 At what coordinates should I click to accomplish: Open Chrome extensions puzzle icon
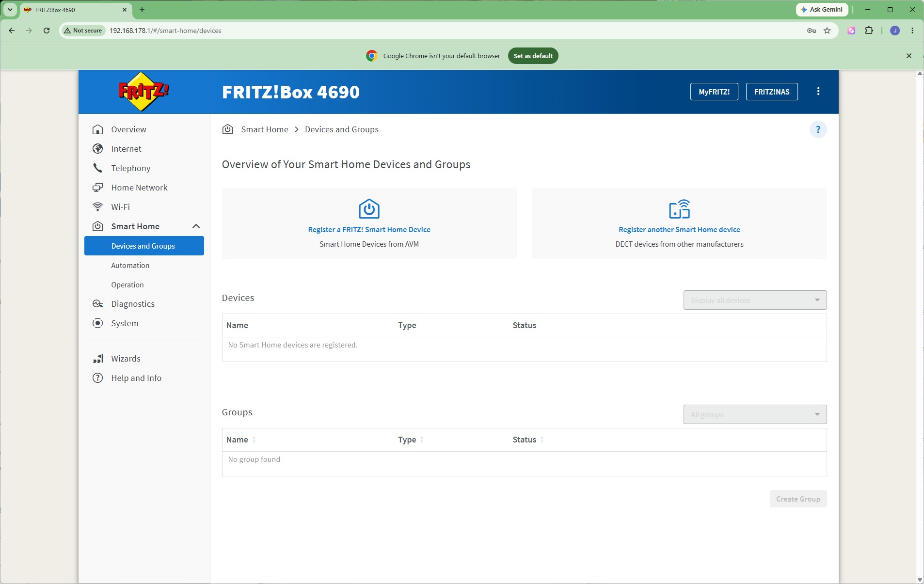[869, 31]
